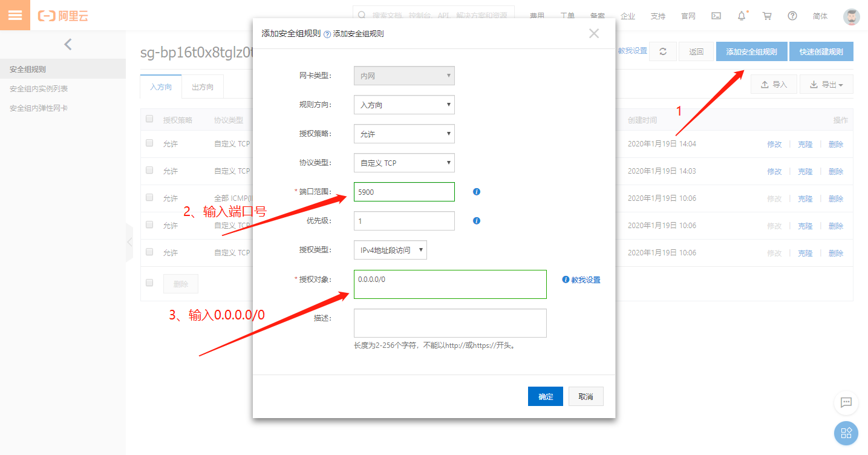
Task: Open the help question-mark icon
Action: [792, 16]
